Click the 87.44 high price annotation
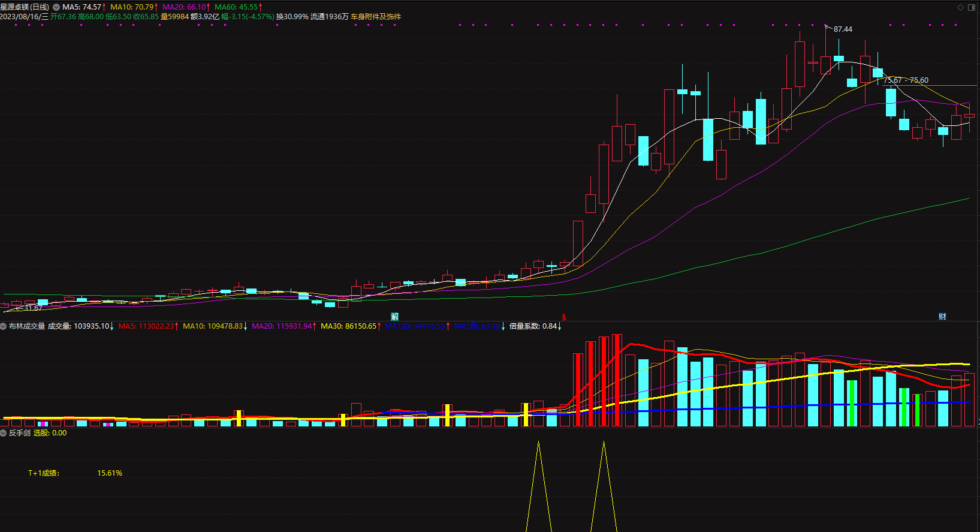Image resolution: width=980 pixels, height=532 pixels. tap(843, 29)
